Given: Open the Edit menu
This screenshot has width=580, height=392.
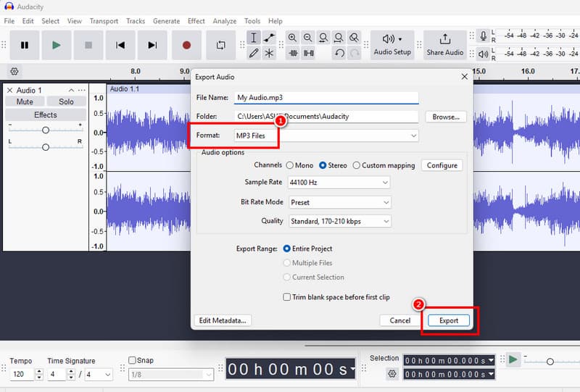Looking at the screenshot, I should [x=28, y=21].
